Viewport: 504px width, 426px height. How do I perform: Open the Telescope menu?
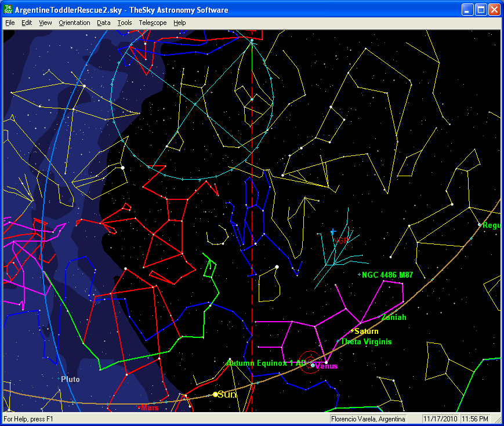click(x=153, y=23)
